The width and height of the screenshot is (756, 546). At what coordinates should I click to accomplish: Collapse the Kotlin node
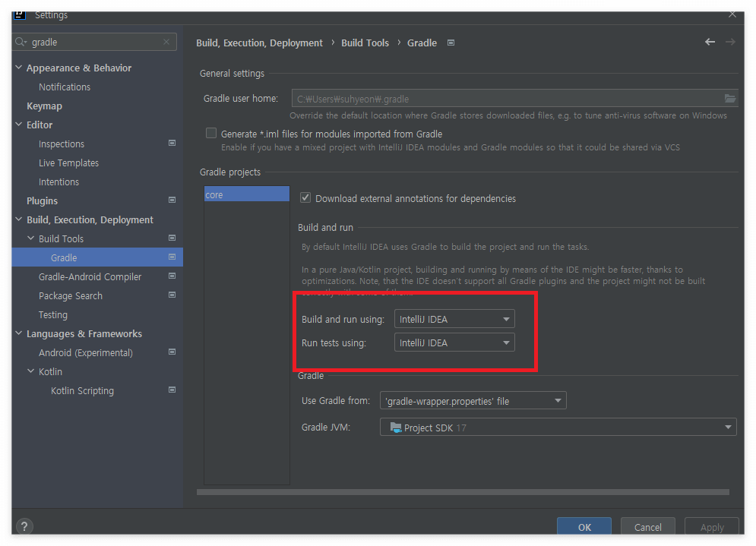(31, 371)
